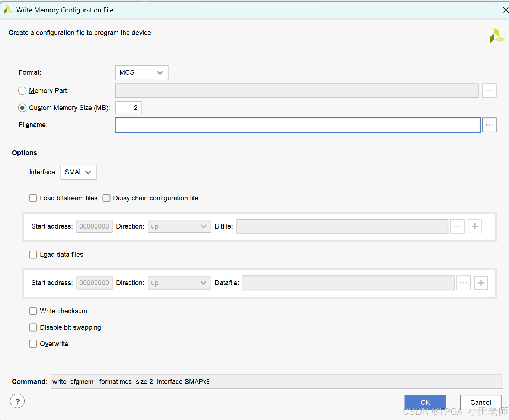Close the Write Memory Configuration dialog
The image size is (509, 420).
coord(505,10)
